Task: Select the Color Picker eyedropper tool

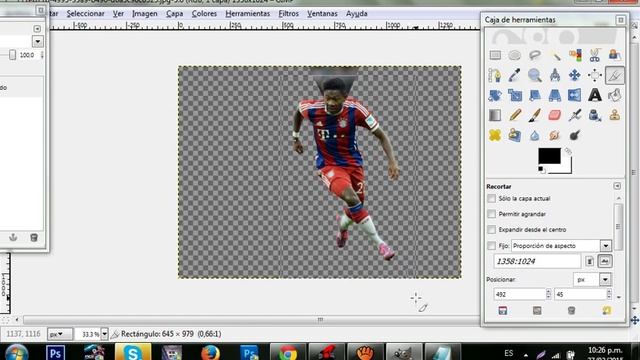Action: tap(515, 75)
